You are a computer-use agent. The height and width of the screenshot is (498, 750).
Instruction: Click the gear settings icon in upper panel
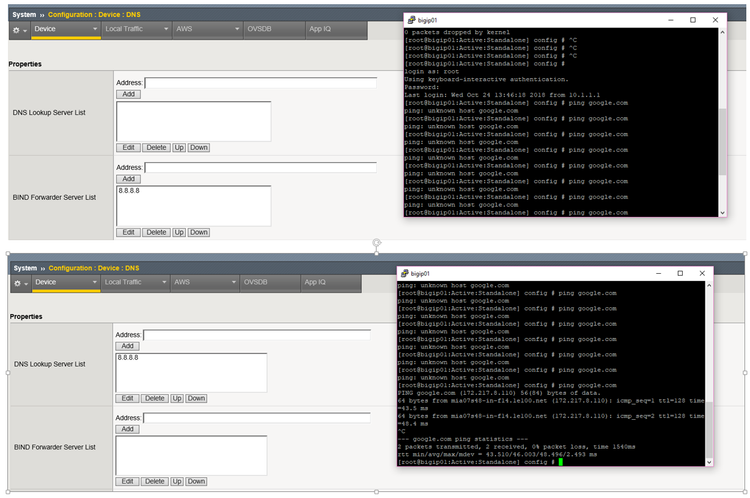click(16, 31)
